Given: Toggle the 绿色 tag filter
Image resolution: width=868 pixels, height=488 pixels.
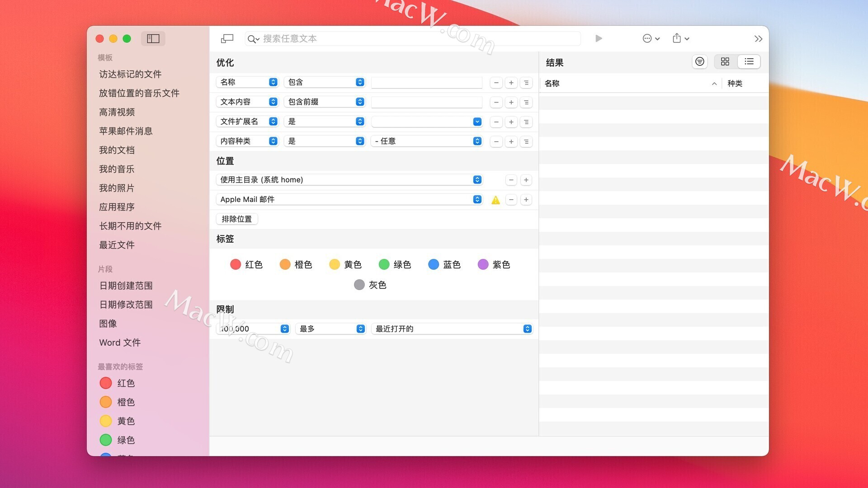Looking at the screenshot, I should click(x=395, y=264).
